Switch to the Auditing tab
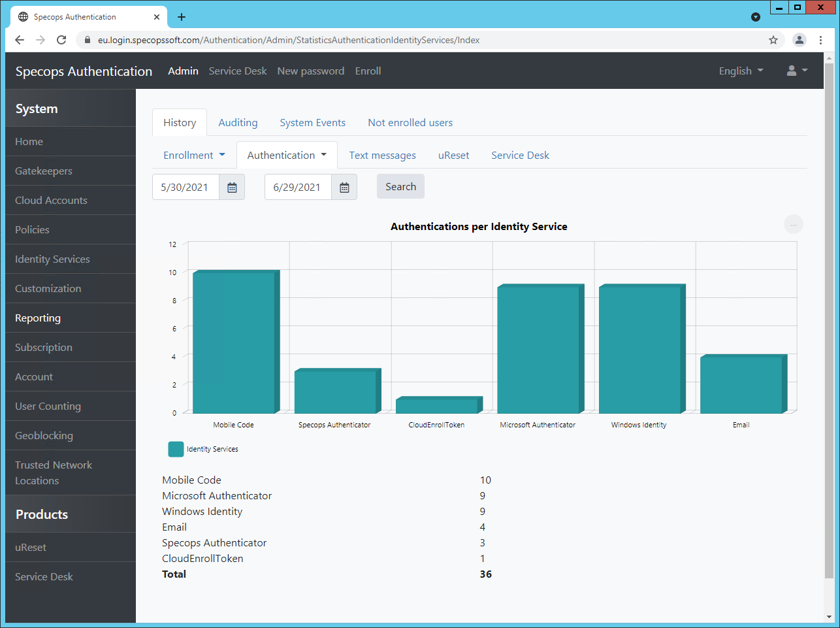 tap(238, 123)
